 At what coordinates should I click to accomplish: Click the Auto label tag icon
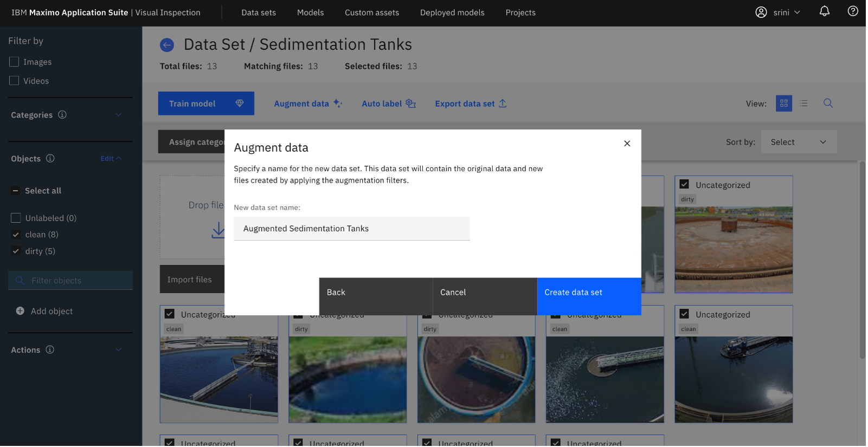411,103
